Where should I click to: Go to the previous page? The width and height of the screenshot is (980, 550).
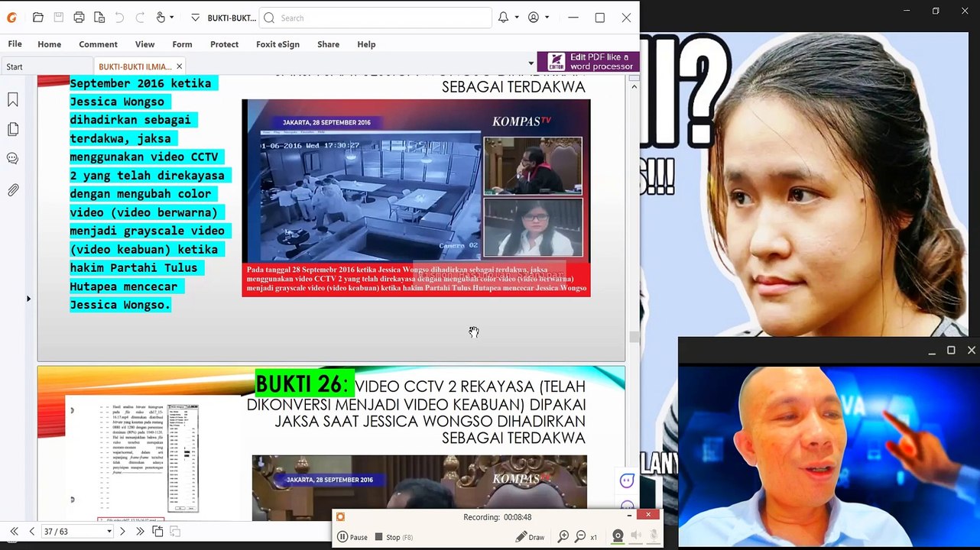31,531
